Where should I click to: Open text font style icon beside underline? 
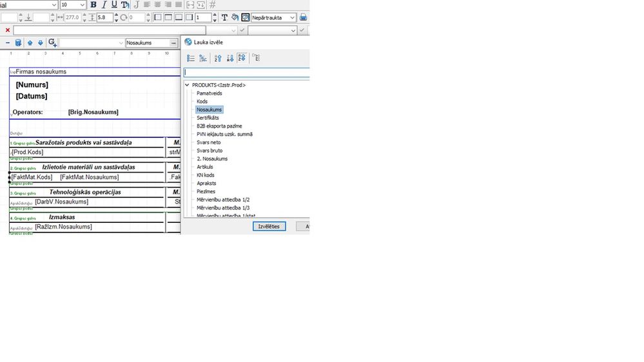point(125,5)
